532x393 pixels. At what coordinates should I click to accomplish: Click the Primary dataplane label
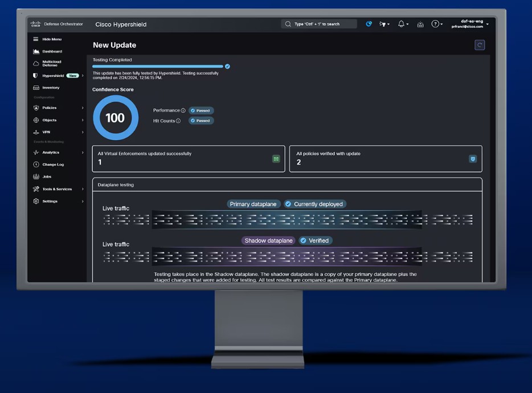coord(253,204)
